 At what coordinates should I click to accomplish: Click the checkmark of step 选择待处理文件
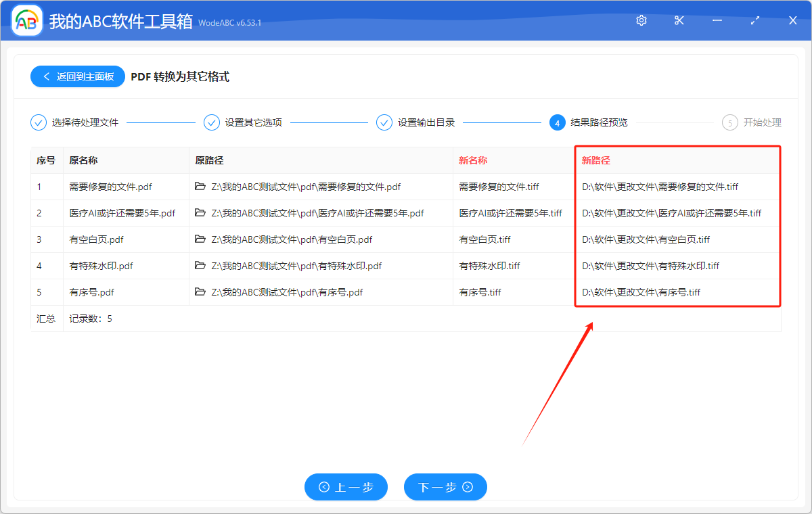pos(39,122)
